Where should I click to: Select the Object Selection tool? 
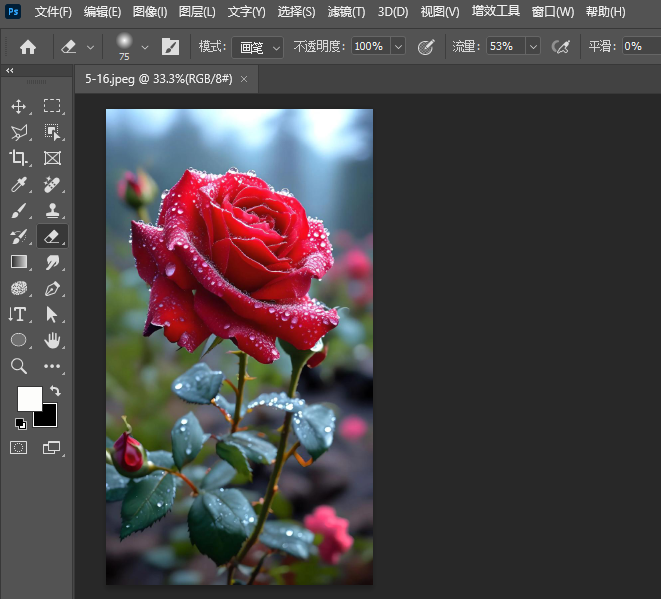point(52,132)
